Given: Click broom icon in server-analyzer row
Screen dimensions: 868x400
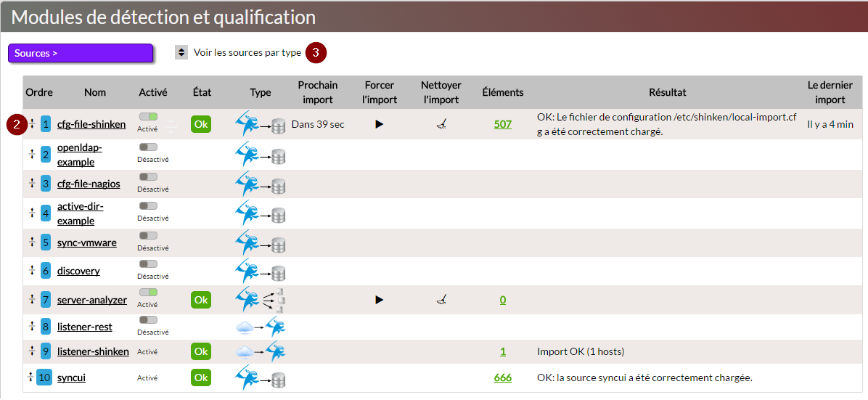Looking at the screenshot, I should click(x=441, y=299).
